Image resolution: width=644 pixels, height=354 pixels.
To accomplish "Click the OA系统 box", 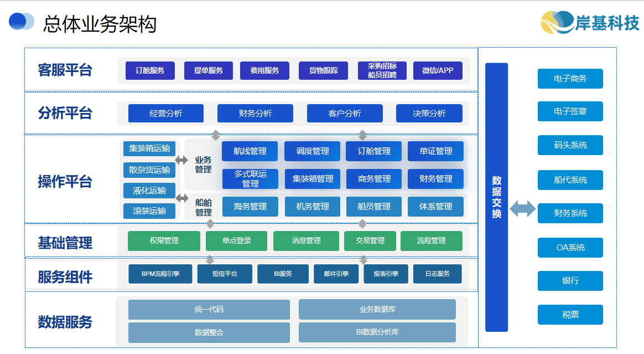I will click(x=570, y=248).
